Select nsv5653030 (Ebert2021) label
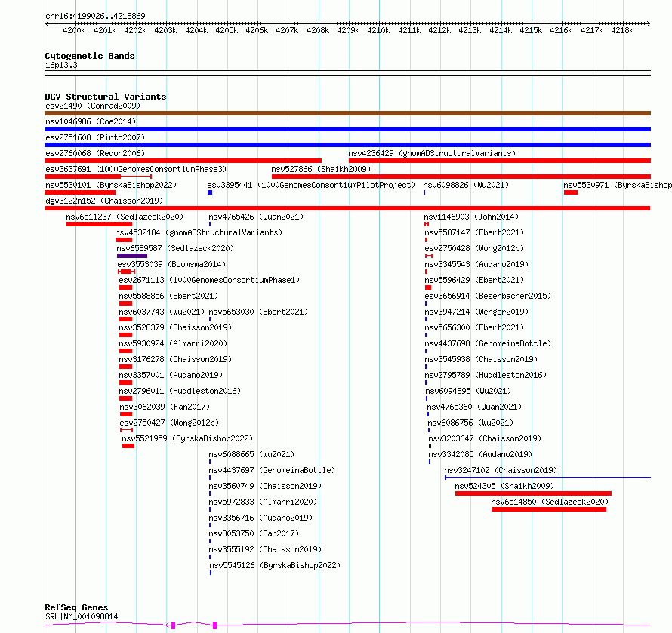The image size is (672, 633). click(258, 312)
